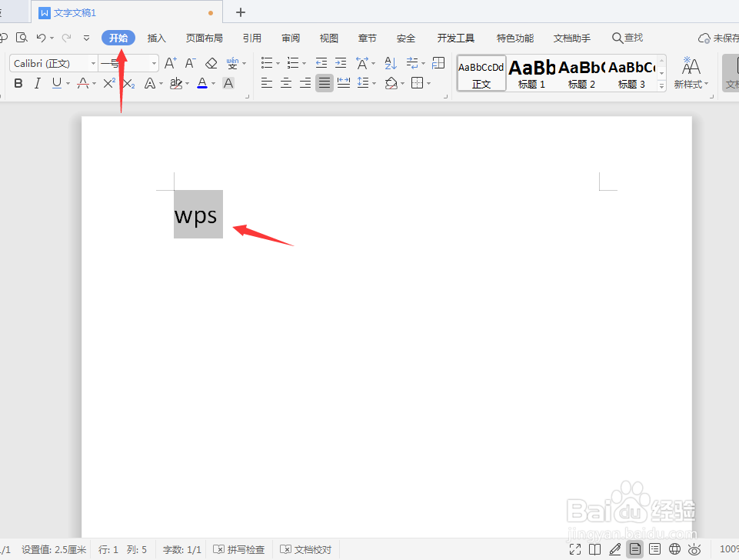Sort text A to Z
Viewport: 739px width, 560px height.
coord(391,63)
